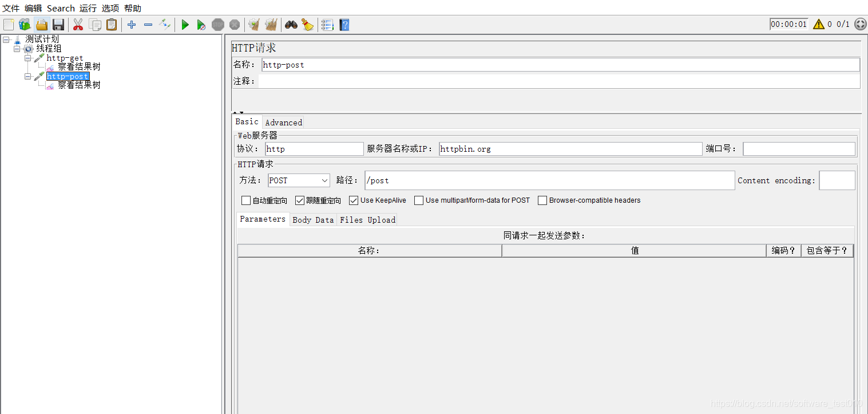
Task: Select 察看结果树 under http-get
Action: 79,67
